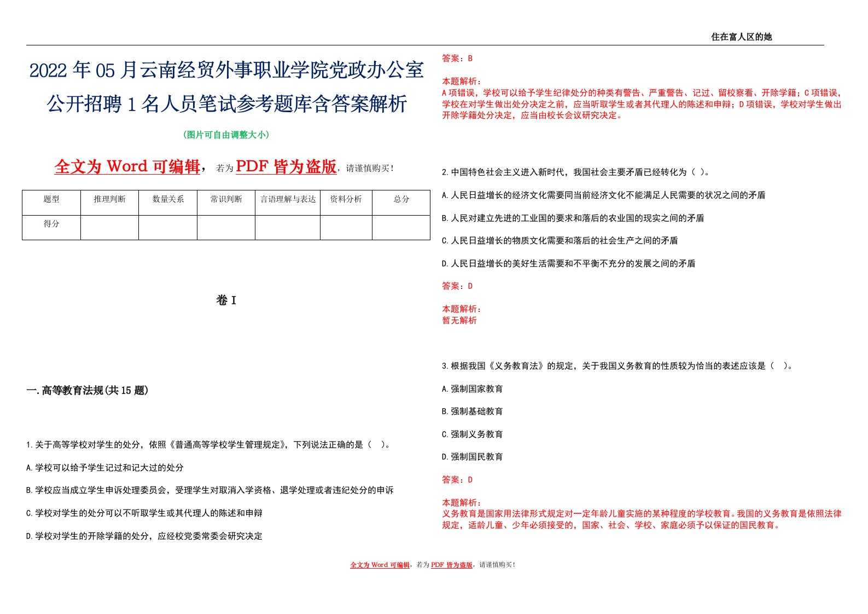Choose option A 强制国家教育
The image size is (868, 614).
pos(473,389)
